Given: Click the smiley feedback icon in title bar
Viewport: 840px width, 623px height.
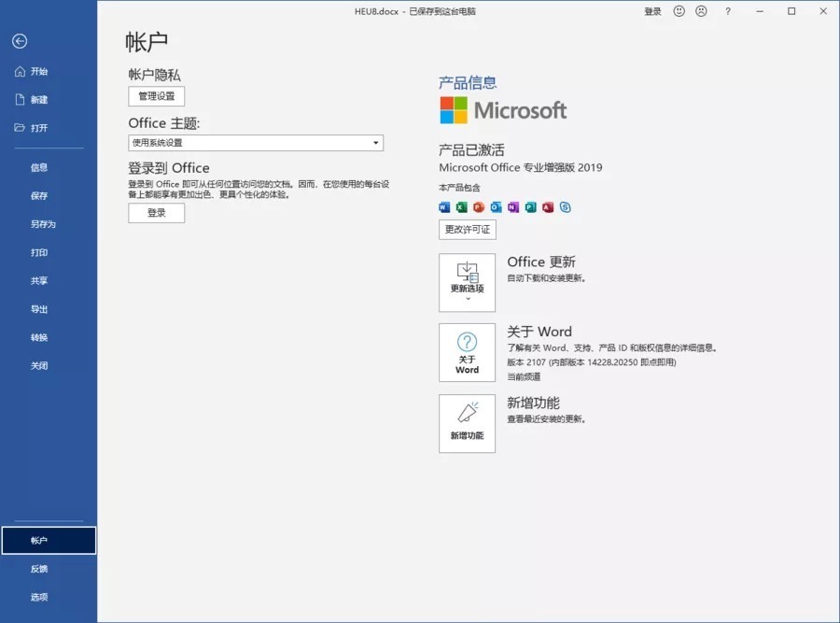Looking at the screenshot, I should pos(679,11).
